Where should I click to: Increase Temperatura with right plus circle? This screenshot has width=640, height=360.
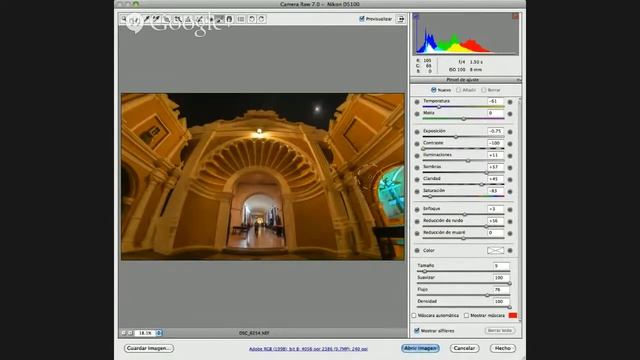point(510,102)
